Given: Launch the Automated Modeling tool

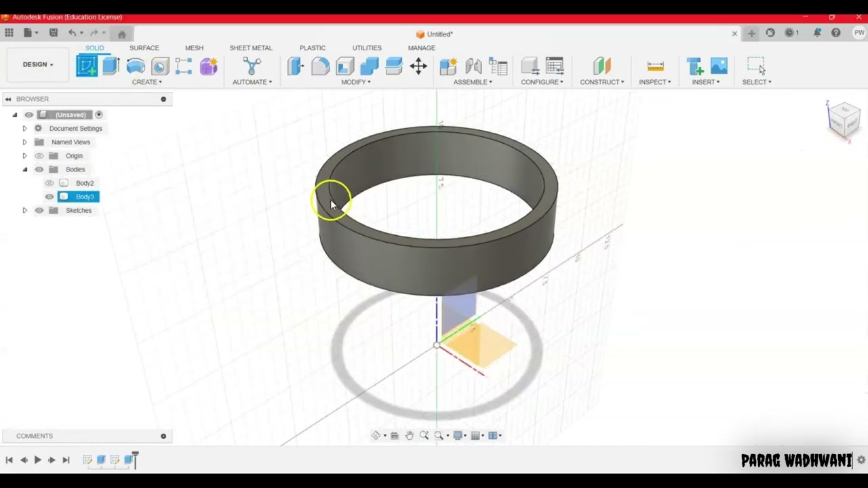Looking at the screenshot, I should pyautogui.click(x=252, y=66).
